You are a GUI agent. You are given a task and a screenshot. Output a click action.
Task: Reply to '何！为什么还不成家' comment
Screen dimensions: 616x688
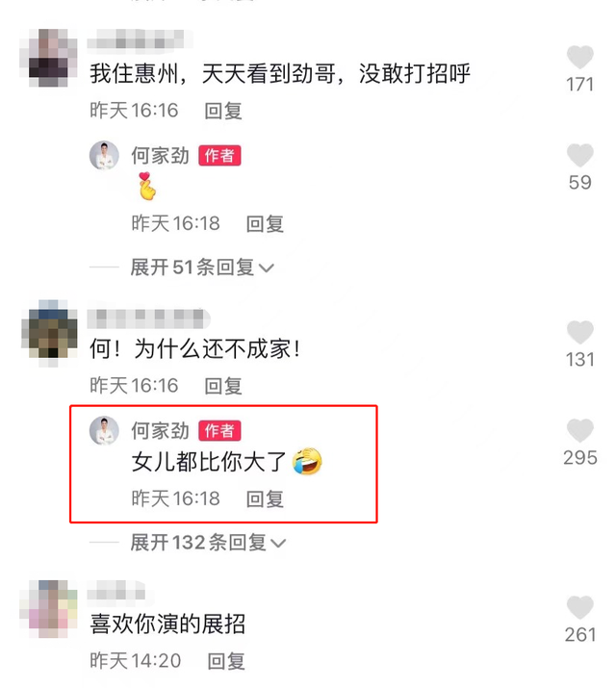click(223, 386)
